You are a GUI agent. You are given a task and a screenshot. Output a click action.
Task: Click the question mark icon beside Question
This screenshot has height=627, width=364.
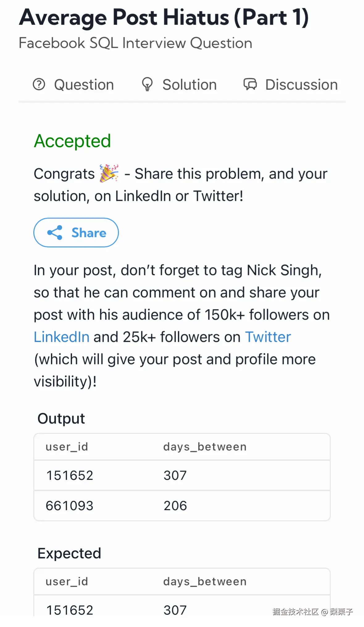point(39,84)
